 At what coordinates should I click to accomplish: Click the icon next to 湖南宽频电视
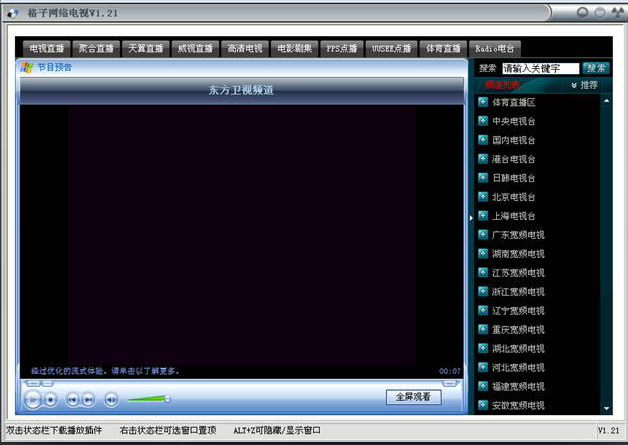483,254
